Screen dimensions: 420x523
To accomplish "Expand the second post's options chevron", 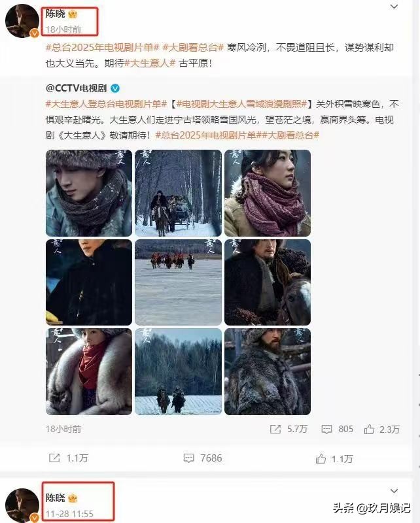I will click(394, 491).
